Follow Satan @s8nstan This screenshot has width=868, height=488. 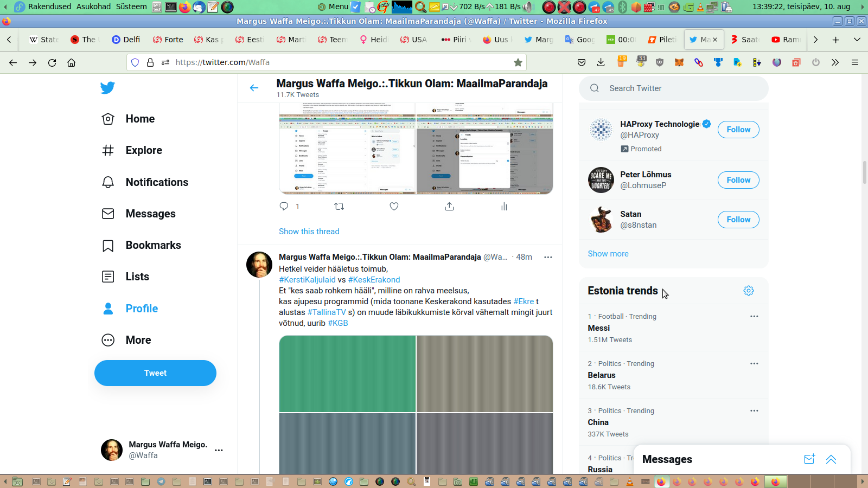[738, 220]
